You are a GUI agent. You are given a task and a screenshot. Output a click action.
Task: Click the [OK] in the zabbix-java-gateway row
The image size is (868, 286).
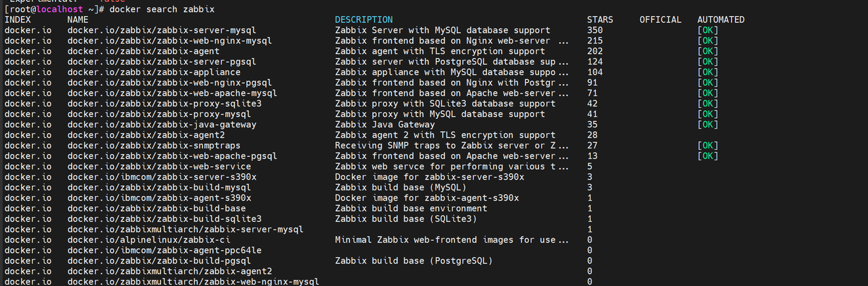[x=707, y=125]
